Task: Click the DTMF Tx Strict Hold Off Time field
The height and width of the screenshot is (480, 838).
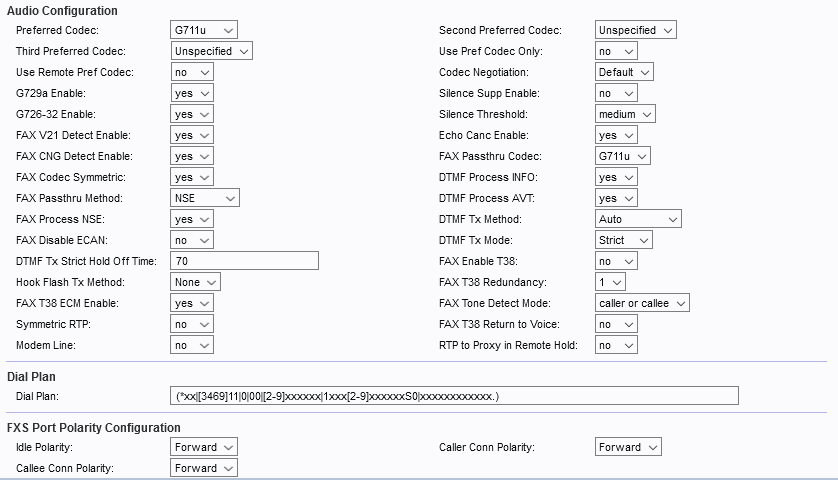Action: click(244, 261)
